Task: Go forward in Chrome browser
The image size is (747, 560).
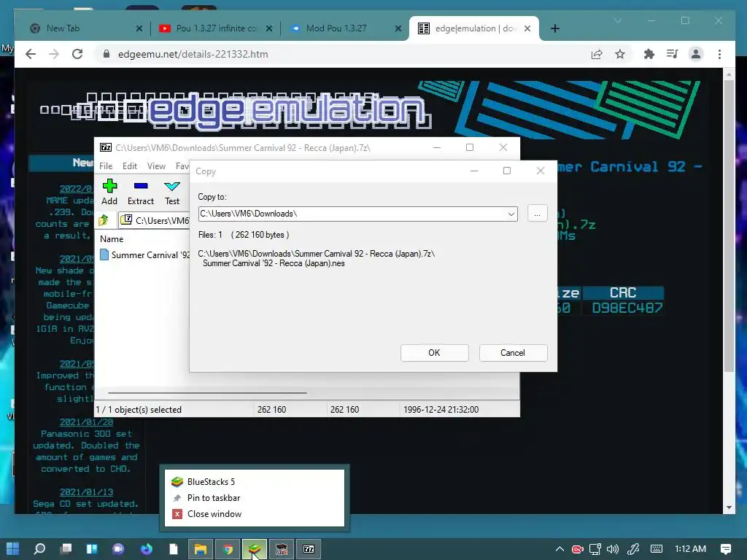Action: tap(54, 54)
